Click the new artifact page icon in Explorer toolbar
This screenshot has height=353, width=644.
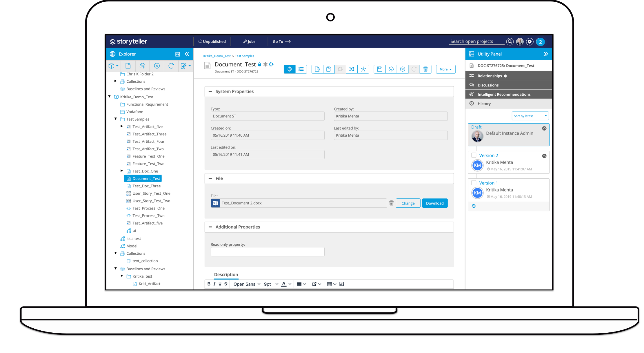click(x=128, y=66)
